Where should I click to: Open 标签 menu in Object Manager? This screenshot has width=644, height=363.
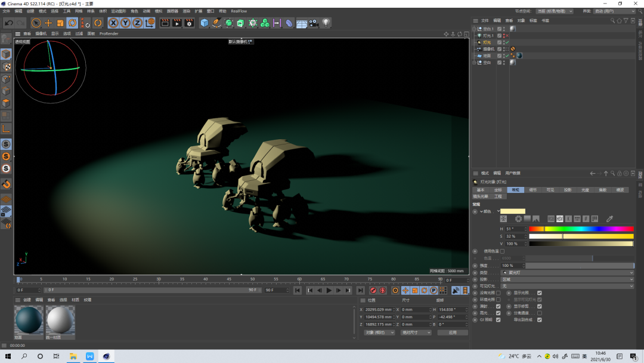(533, 20)
